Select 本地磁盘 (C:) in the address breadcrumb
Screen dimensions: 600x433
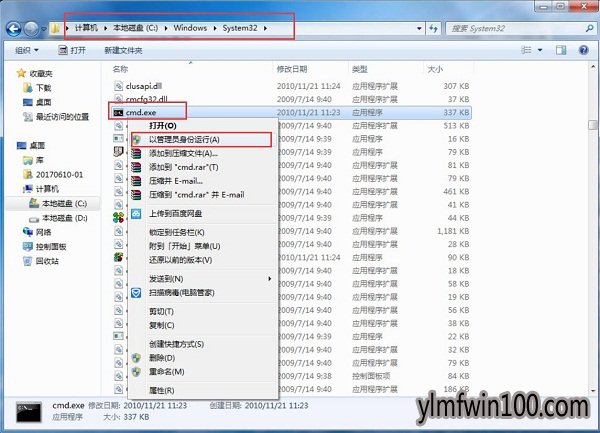pyautogui.click(x=135, y=28)
